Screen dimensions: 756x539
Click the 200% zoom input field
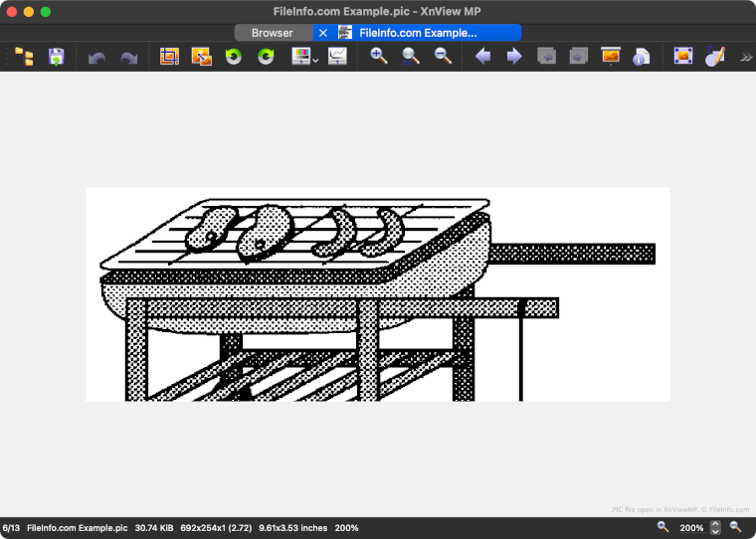point(691,528)
